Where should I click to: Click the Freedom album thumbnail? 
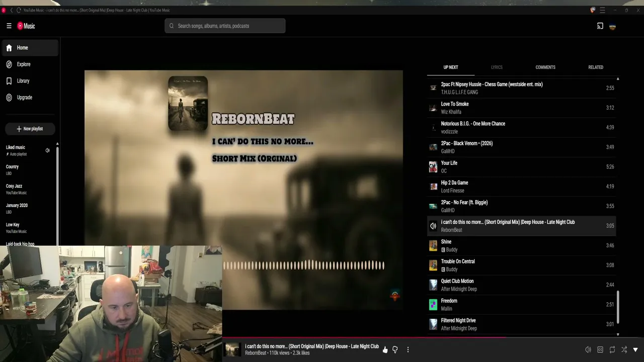click(x=433, y=304)
